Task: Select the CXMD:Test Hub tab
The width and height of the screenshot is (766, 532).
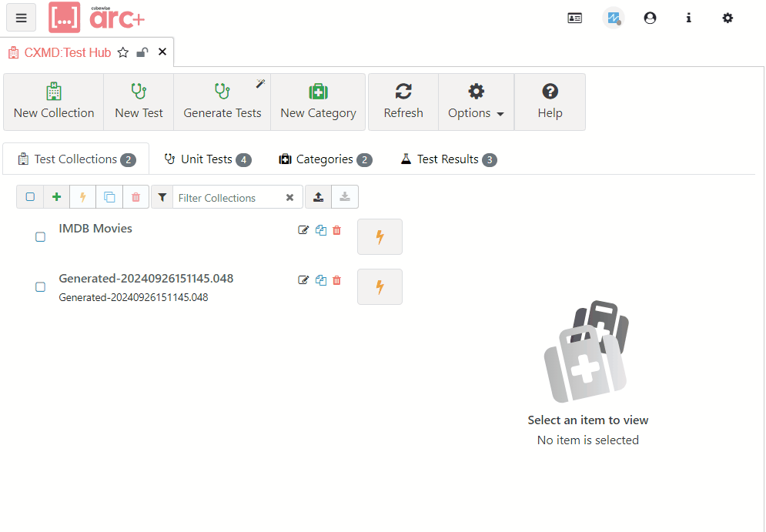Action: (x=68, y=52)
